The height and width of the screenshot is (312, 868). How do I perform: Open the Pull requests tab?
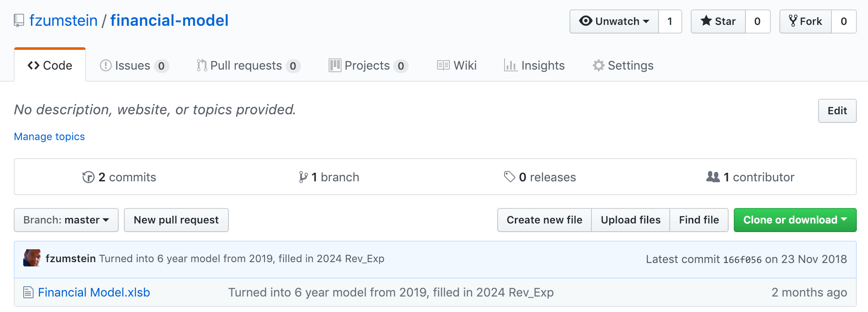click(x=246, y=66)
